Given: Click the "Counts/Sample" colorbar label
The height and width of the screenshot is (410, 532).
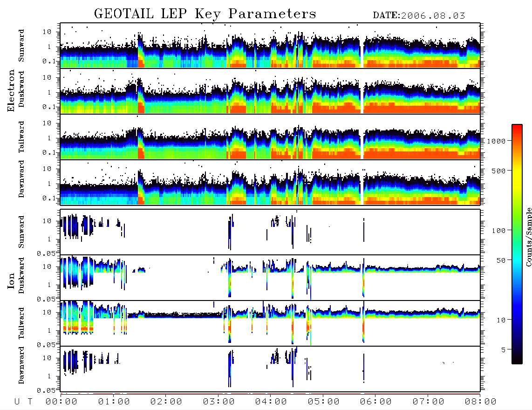Looking at the screenshot, I should [528, 237].
